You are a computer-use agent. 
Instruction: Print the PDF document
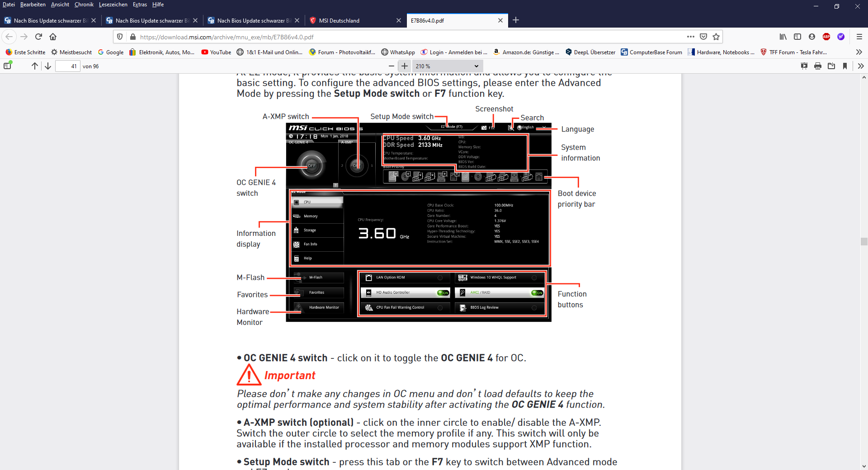818,66
